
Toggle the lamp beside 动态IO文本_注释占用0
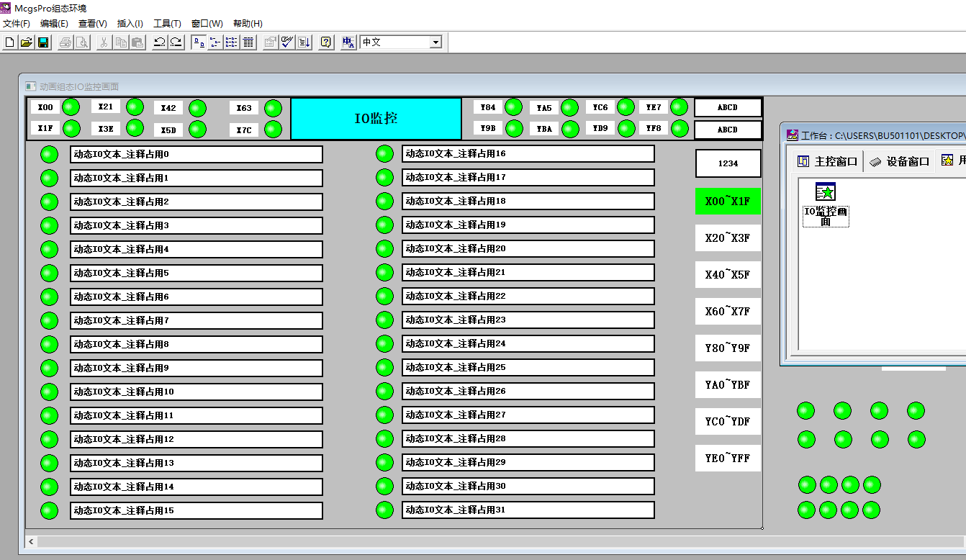(x=49, y=155)
